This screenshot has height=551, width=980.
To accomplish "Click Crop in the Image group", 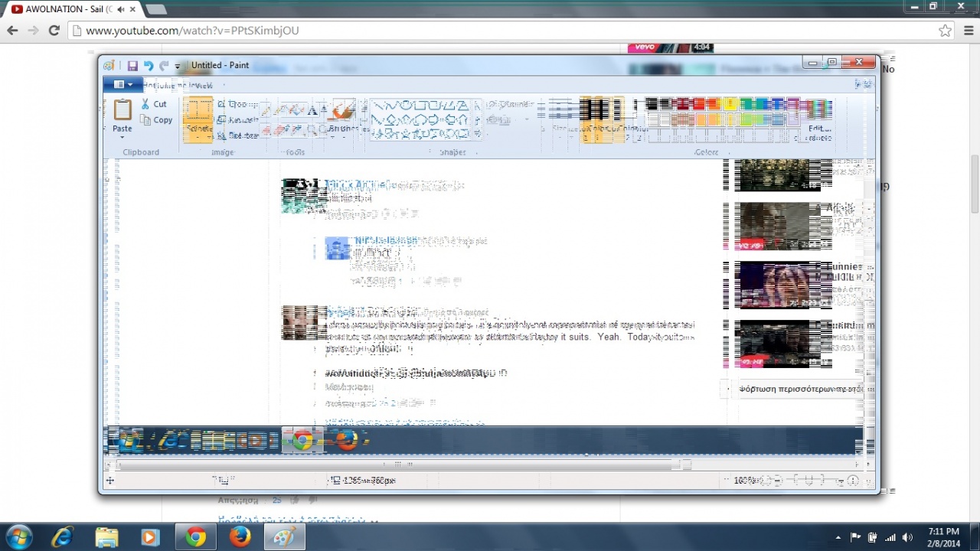I will (x=238, y=104).
